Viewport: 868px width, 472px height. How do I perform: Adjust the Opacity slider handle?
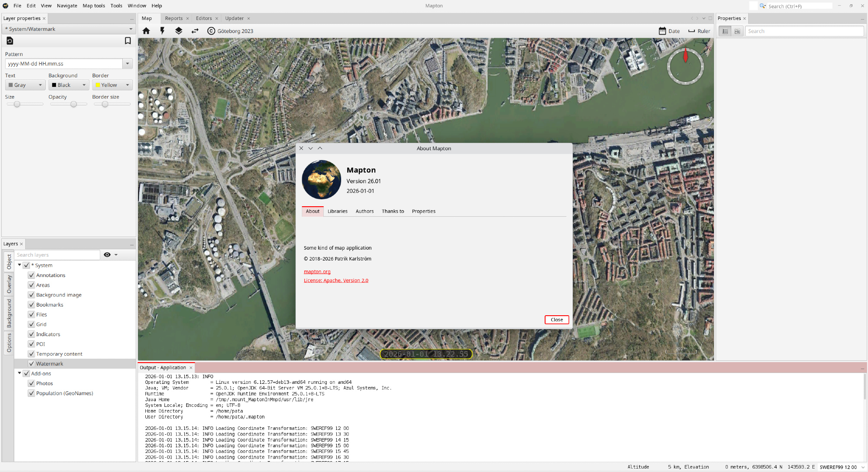click(x=74, y=104)
